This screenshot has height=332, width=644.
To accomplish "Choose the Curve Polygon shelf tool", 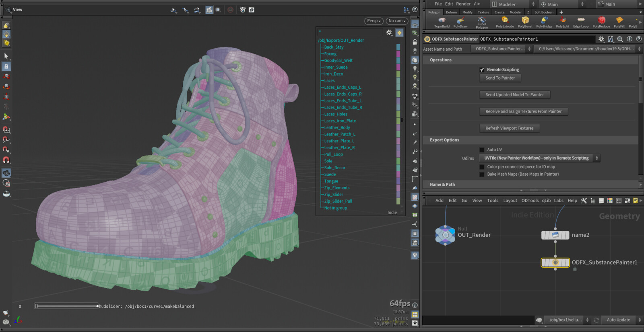I will (482, 23).
